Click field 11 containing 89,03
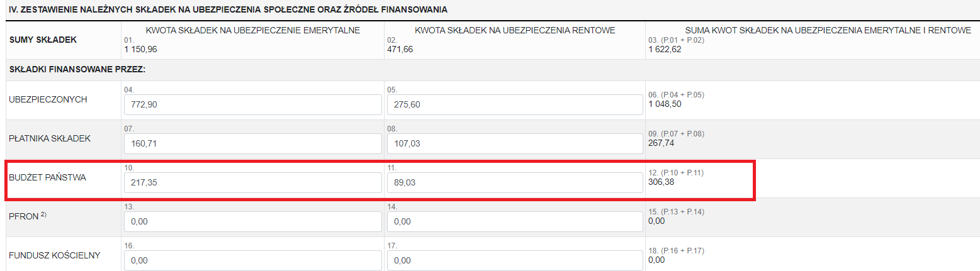 pyautogui.click(x=515, y=183)
